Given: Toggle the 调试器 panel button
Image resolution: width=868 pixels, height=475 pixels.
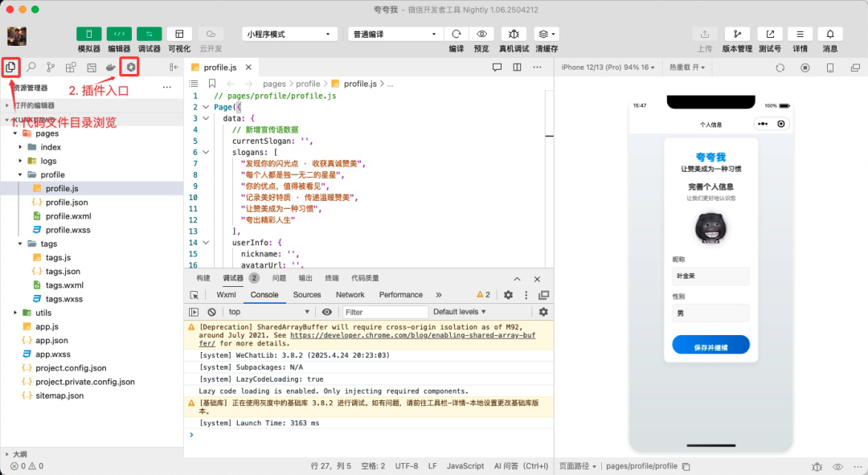Looking at the screenshot, I should click(149, 35).
